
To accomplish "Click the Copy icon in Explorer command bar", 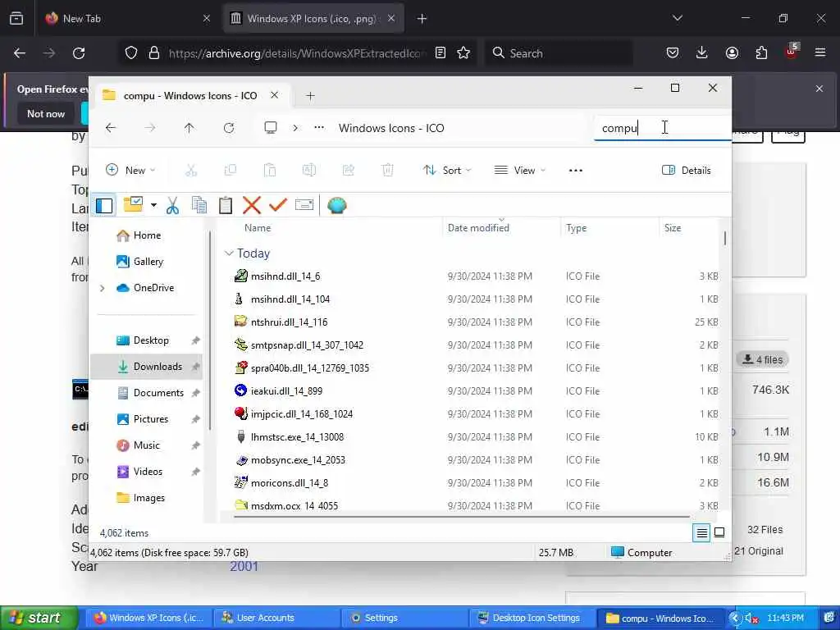I will [231, 171].
